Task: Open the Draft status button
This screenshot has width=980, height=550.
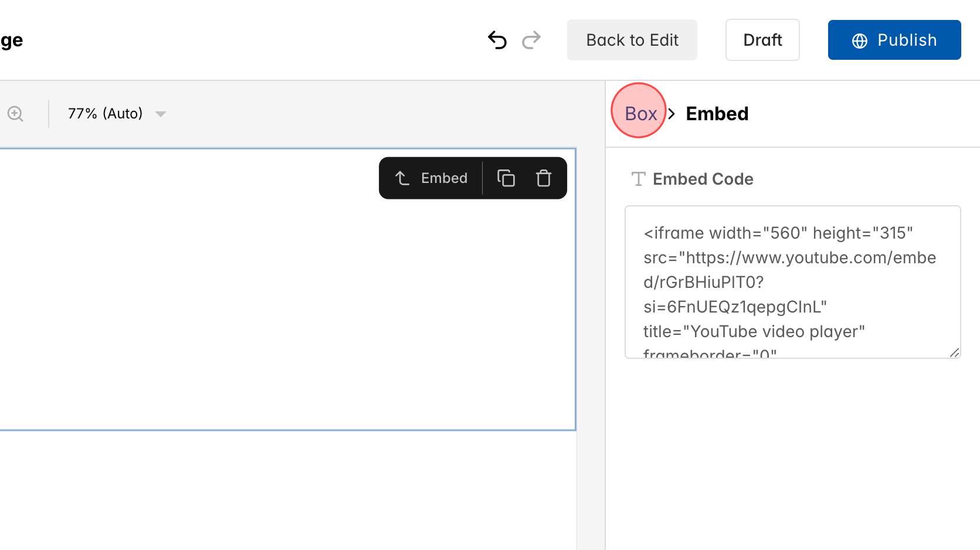Action: pyautogui.click(x=762, y=40)
